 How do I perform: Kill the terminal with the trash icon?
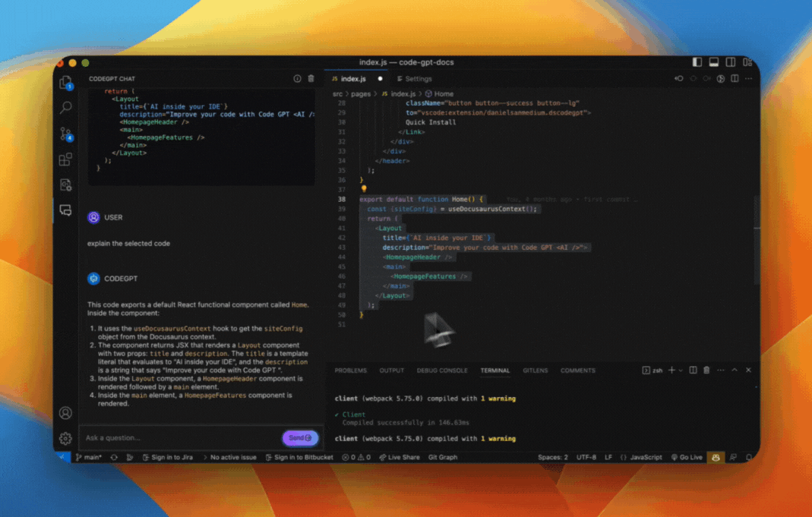click(706, 370)
